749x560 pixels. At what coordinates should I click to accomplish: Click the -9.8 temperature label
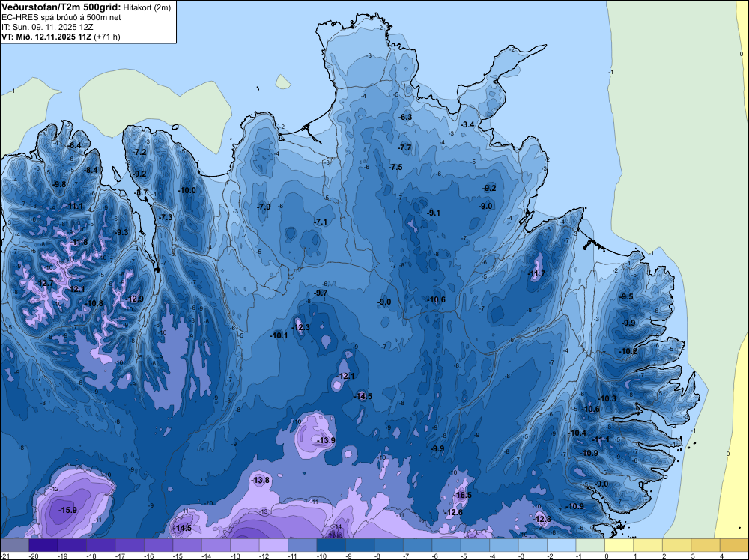(59, 184)
